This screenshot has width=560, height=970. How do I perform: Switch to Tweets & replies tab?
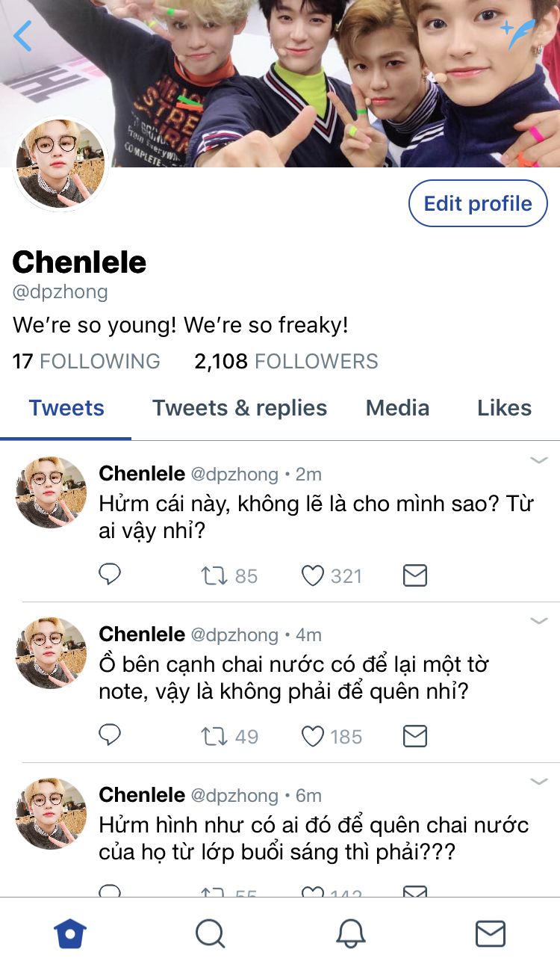[240, 408]
